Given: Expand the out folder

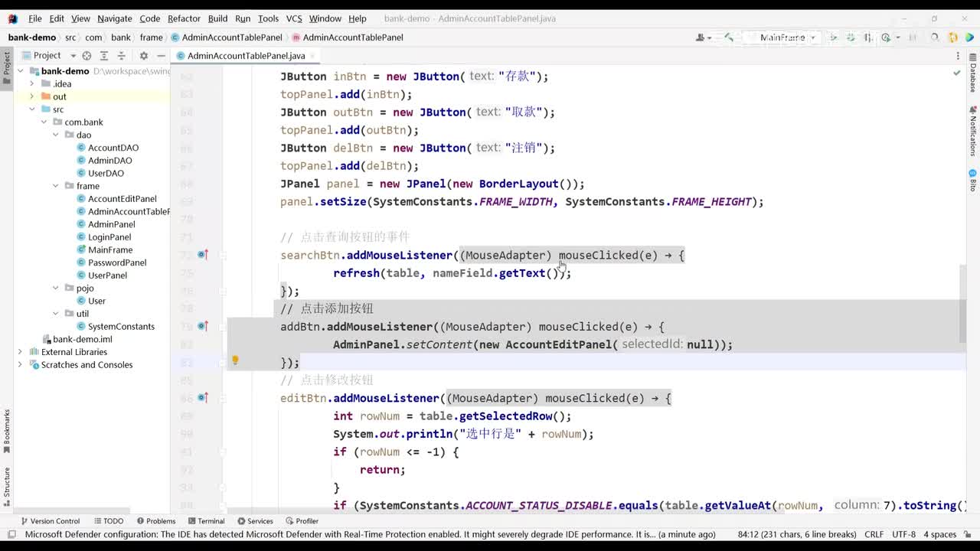Looking at the screenshot, I should [x=32, y=96].
